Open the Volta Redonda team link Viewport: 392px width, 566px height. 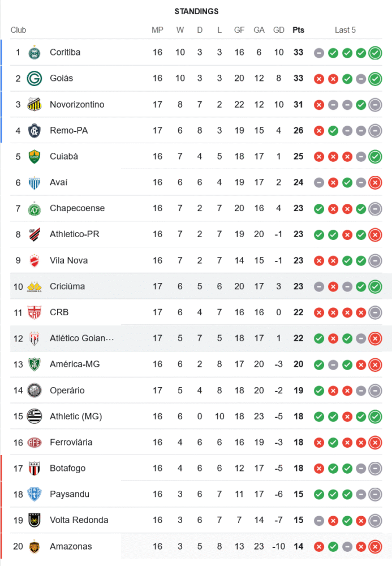click(79, 520)
